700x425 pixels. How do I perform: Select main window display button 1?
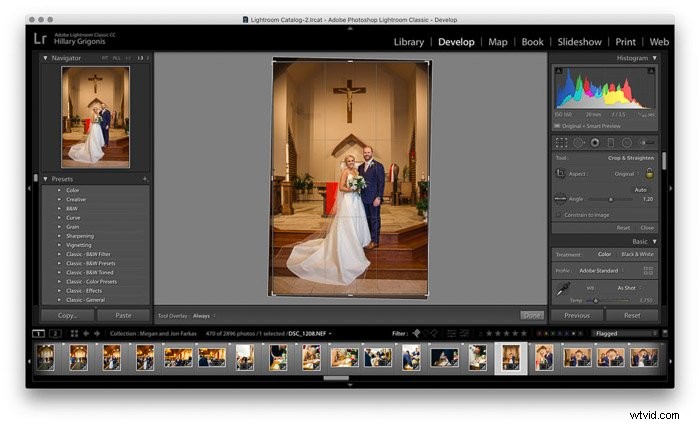[38, 333]
